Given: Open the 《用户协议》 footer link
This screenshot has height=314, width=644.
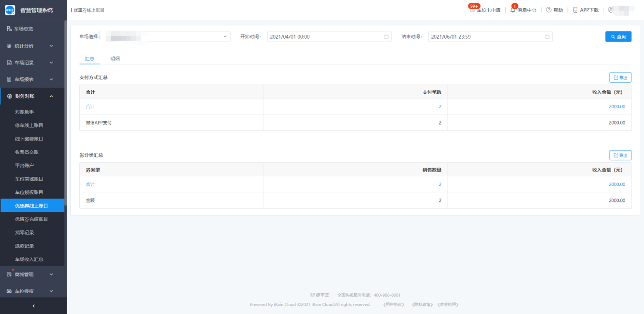Looking at the screenshot, I should (x=393, y=304).
